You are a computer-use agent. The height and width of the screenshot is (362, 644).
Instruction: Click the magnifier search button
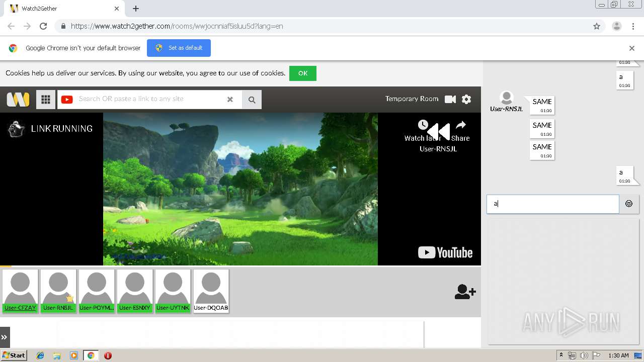pos(252,100)
